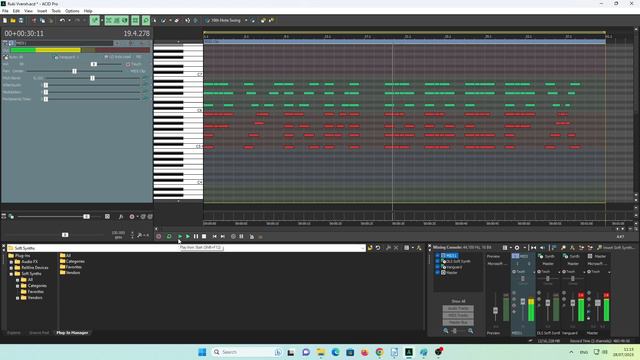Screen dimensions: 640x360
Task: Expand the Audio FX folder in plug-in tree
Action: pos(11,262)
